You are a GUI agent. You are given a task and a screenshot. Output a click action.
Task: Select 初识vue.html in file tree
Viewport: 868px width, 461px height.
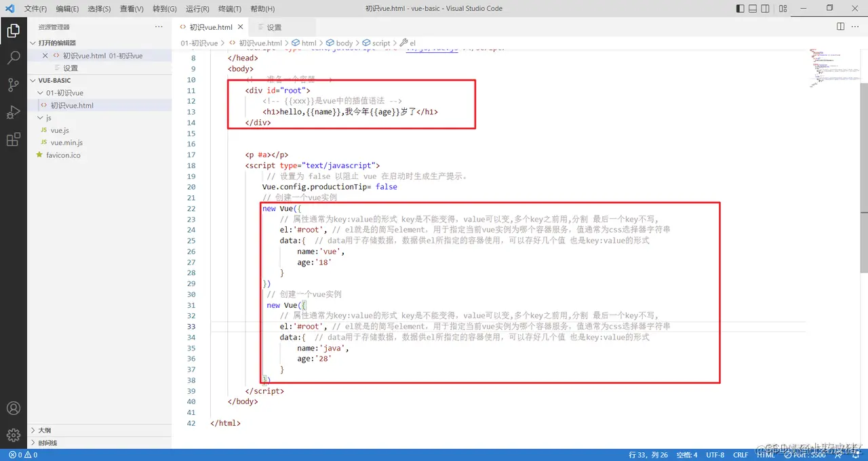tap(100, 105)
